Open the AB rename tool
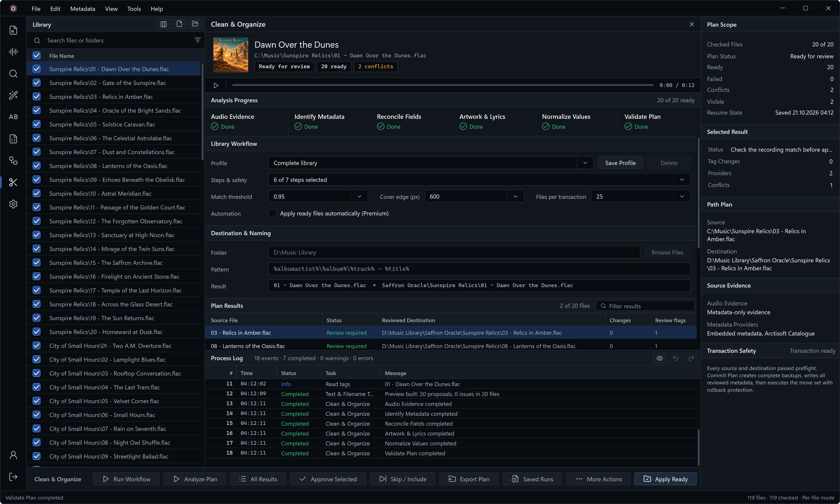The image size is (840, 504). pyautogui.click(x=13, y=117)
